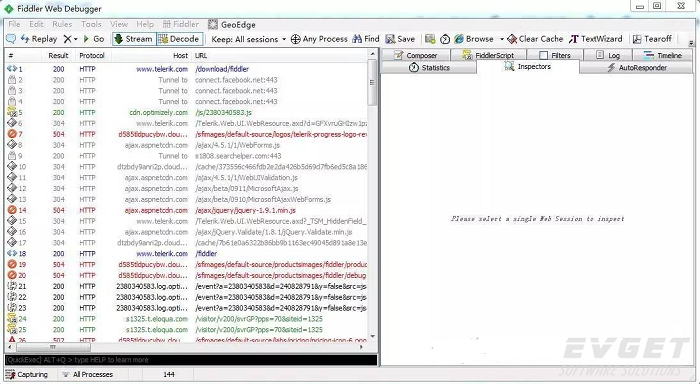The width and height of the screenshot is (700, 384).
Task: Open the Keep: All sessions dropdown
Action: click(x=249, y=39)
